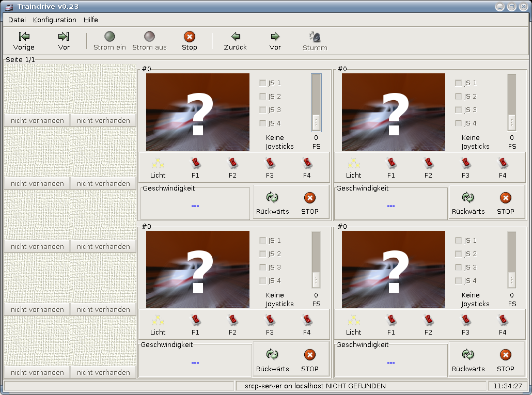Click Rückwärts in the bottom-left locomotive panel
Viewport: 532px width, 395px height.
pyautogui.click(x=272, y=355)
